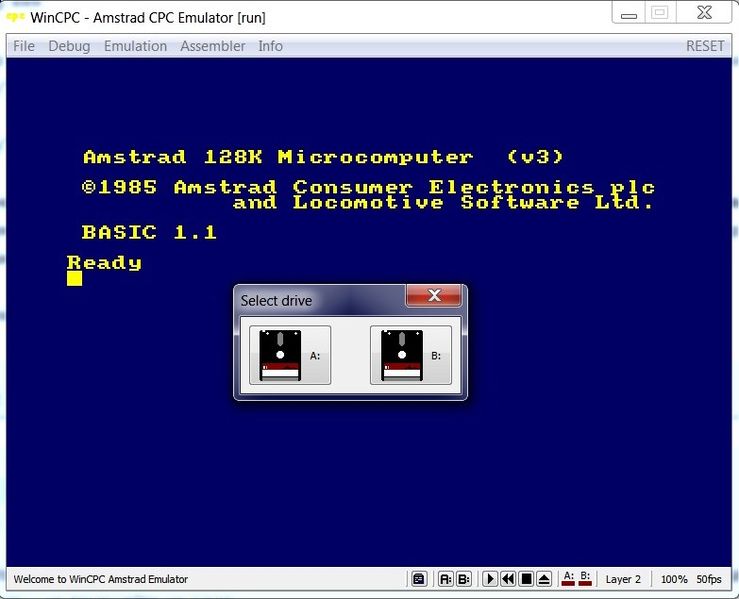The height and width of the screenshot is (599, 739).
Task: Click the status bar keyboard/panel icon
Action: pyautogui.click(x=419, y=579)
